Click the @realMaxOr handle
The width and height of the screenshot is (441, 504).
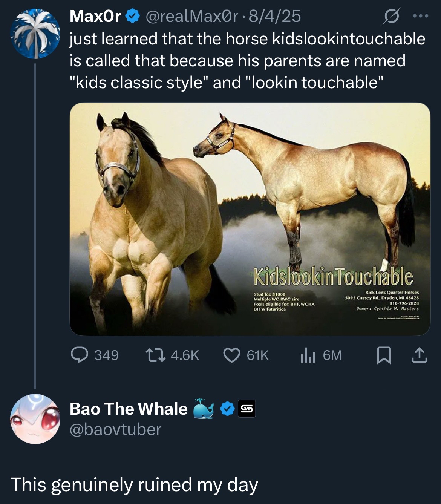point(191,16)
